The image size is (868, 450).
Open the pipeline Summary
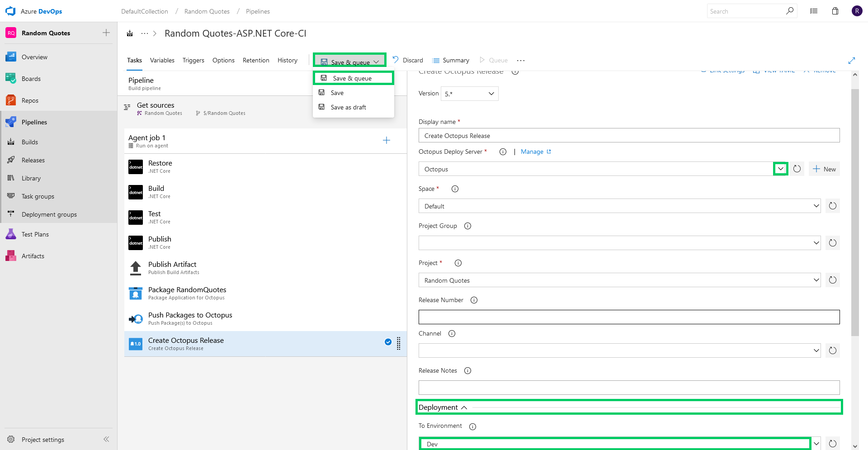pyautogui.click(x=451, y=60)
